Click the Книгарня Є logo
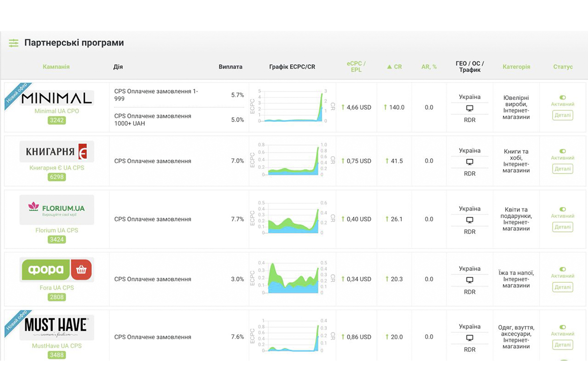Image resolution: width=588 pixels, height=392 pixels. tap(57, 151)
